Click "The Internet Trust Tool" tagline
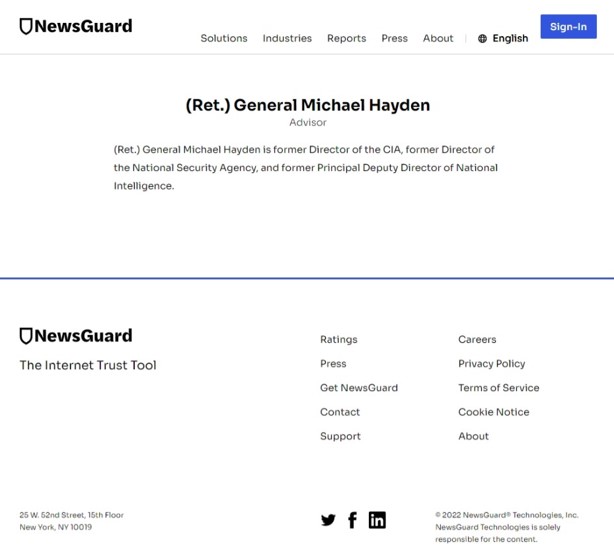The height and width of the screenshot is (551, 614). click(x=88, y=365)
